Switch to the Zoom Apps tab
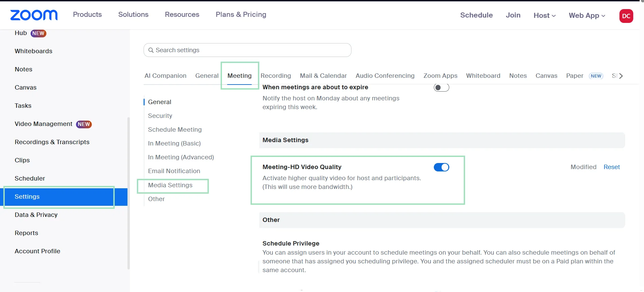This screenshot has width=644, height=292. pyautogui.click(x=440, y=76)
